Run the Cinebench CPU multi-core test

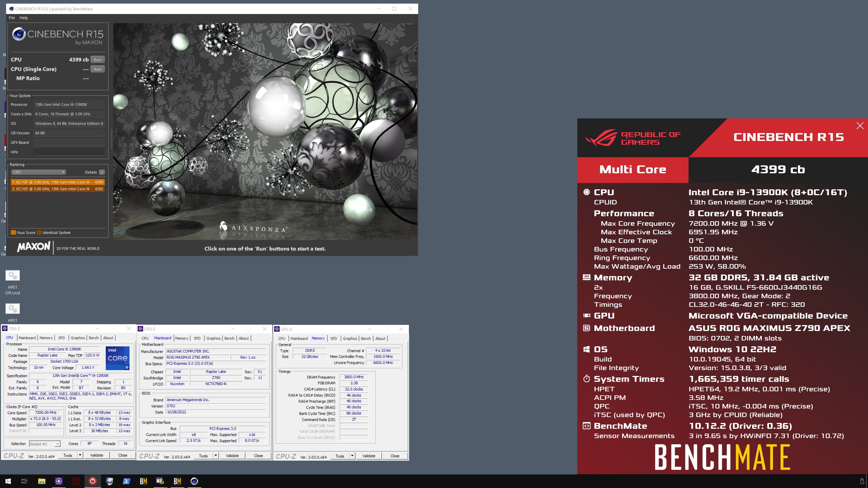(x=97, y=60)
